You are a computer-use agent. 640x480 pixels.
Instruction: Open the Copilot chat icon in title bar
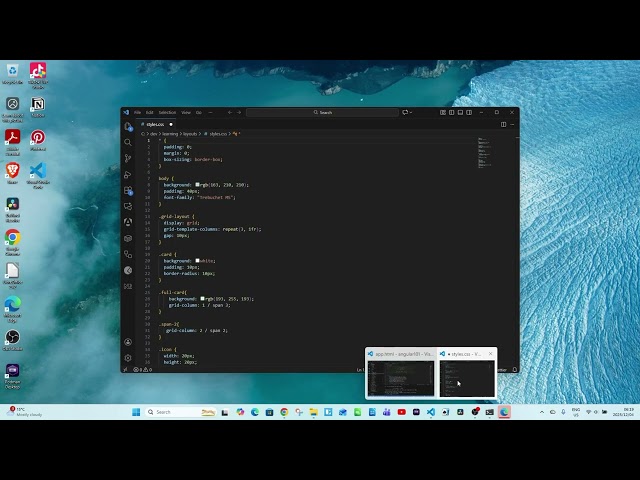(405, 112)
